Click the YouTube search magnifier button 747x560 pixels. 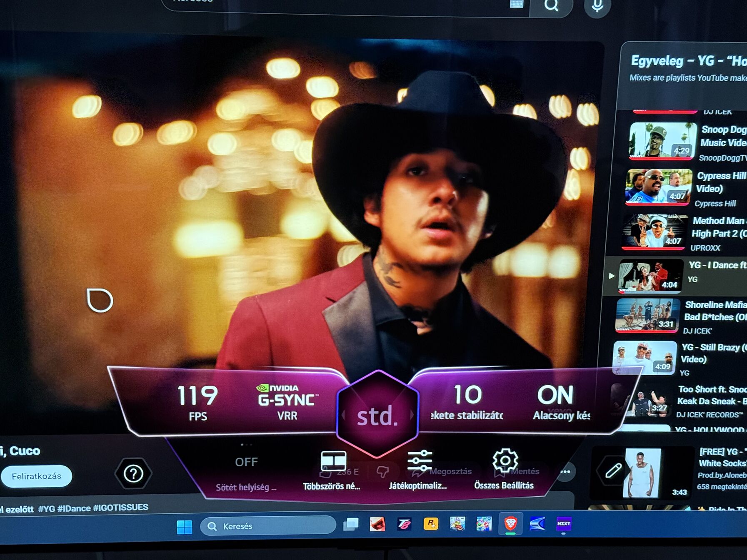pyautogui.click(x=551, y=5)
